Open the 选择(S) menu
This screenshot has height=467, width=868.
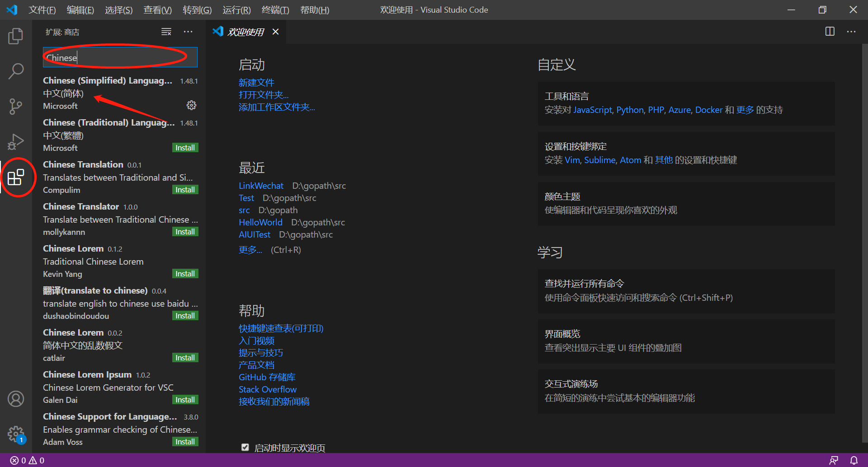pos(119,10)
